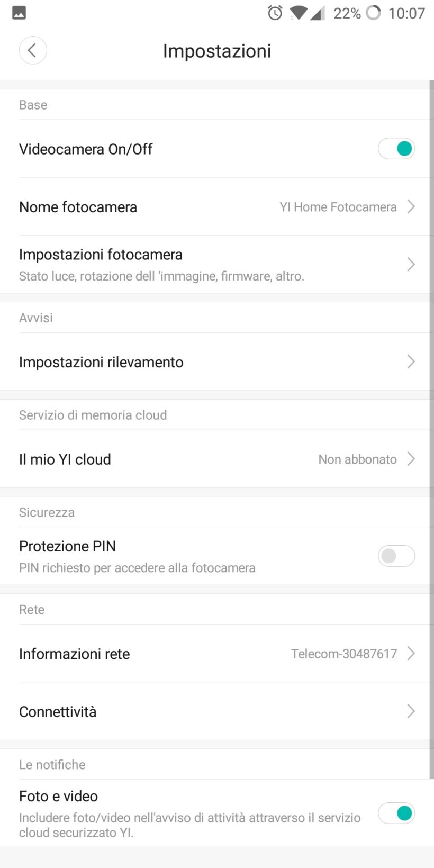Open the Impostazioni rilevamento menu entry

[102, 362]
